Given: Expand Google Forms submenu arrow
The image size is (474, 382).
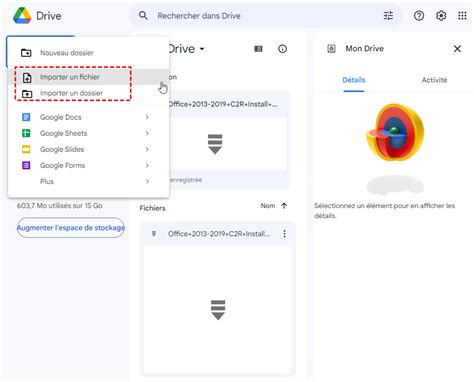Looking at the screenshot, I should [x=147, y=165].
